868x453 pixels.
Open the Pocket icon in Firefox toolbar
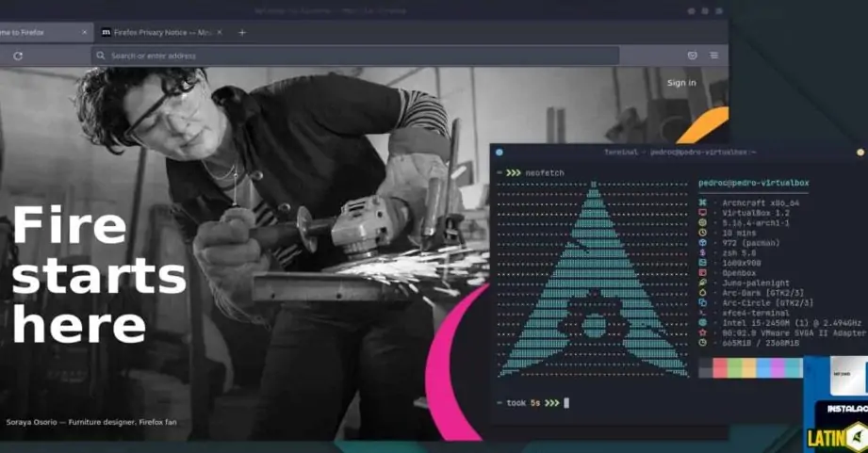(692, 56)
